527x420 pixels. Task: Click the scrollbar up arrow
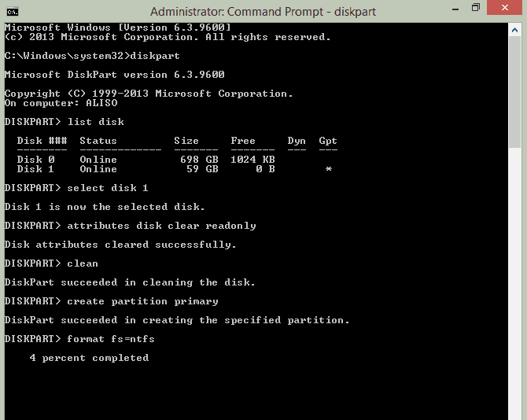point(514,30)
